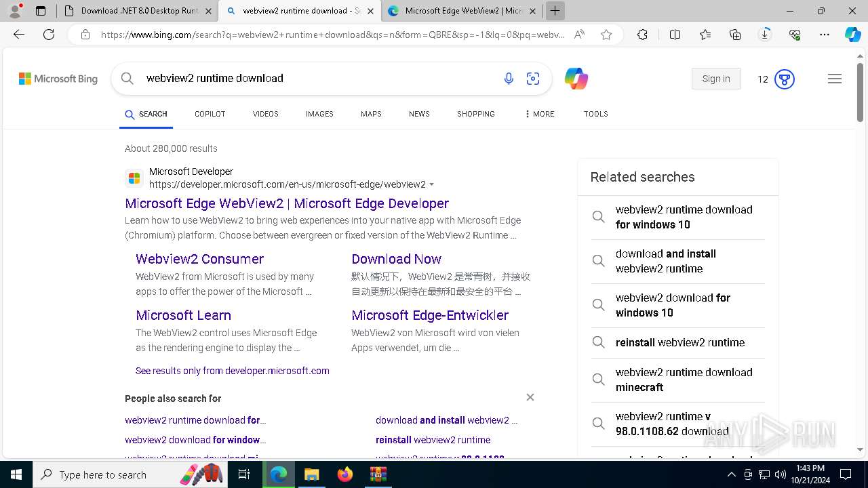This screenshot has width=868, height=488.
Task: Open the Copilot sidebar icon
Action: pos(852,35)
